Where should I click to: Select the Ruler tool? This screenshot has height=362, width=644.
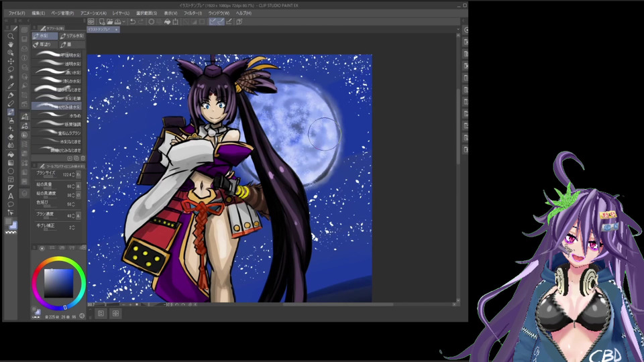coord(11,188)
